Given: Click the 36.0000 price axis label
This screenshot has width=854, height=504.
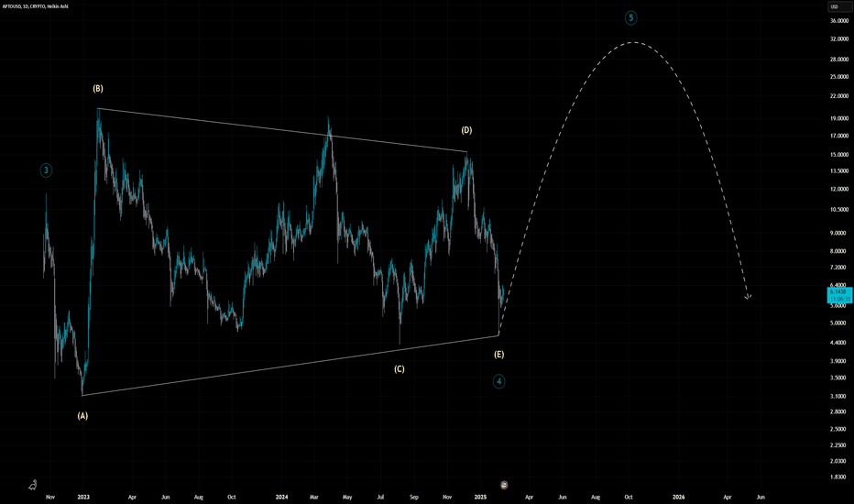Looking at the screenshot, I should pyautogui.click(x=839, y=21).
